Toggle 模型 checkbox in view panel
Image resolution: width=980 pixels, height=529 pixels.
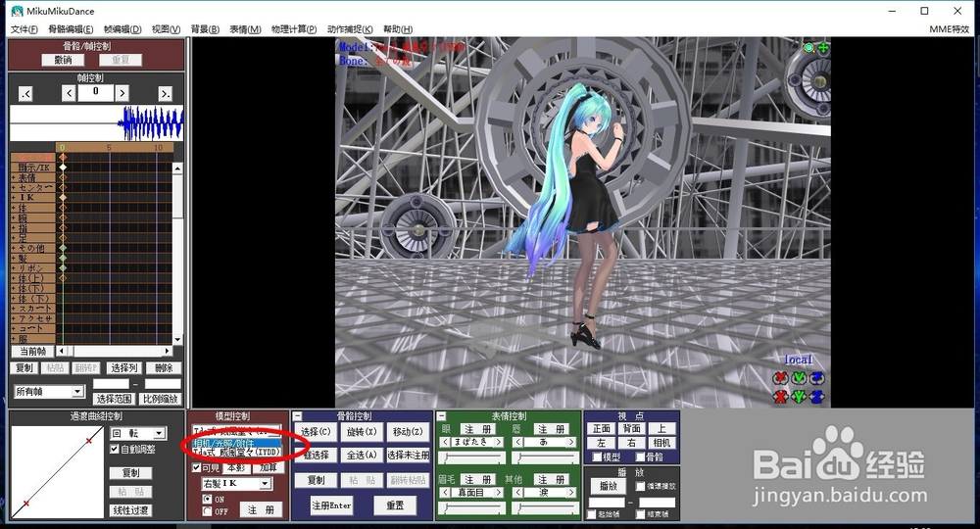pyautogui.click(x=596, y=457)
